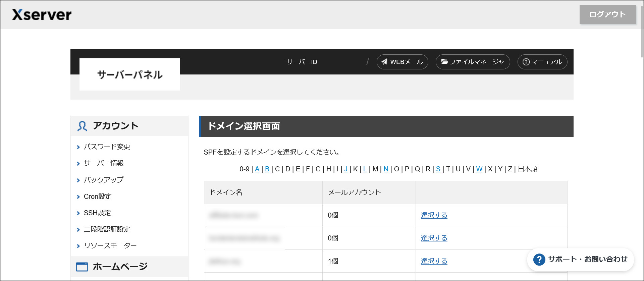Click the ホームページ window icon
This screenshot has height=281, width=644.
[x=82, y=267]
